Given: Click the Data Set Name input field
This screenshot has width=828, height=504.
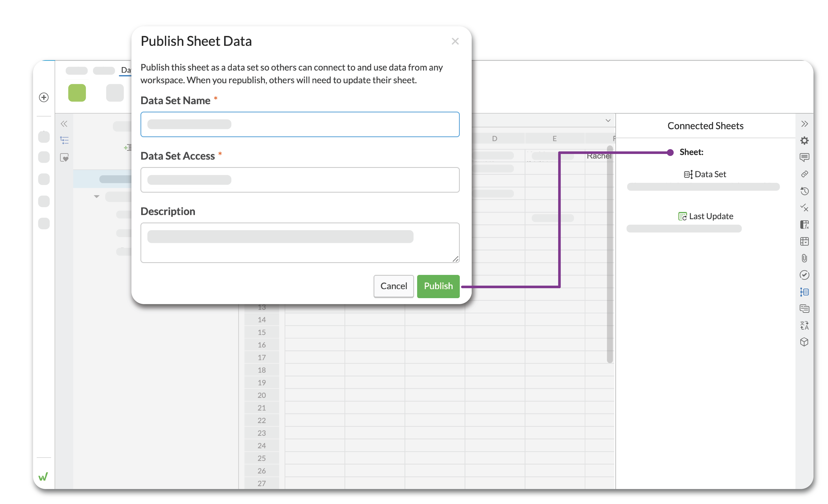Looking at the screenshot, I should click(300, 124).
